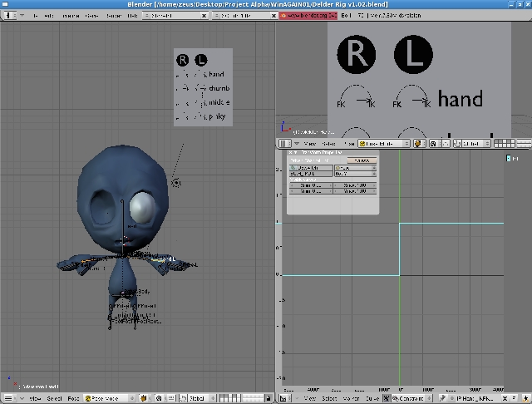The width and height of the screenshot is (532, 404).
Task: Click the driver bone name field
Action: click(x=311, y=174)
